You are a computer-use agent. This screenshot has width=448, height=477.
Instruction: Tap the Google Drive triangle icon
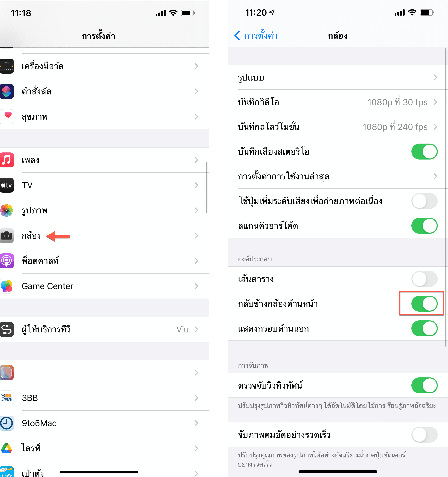[7, 448]
